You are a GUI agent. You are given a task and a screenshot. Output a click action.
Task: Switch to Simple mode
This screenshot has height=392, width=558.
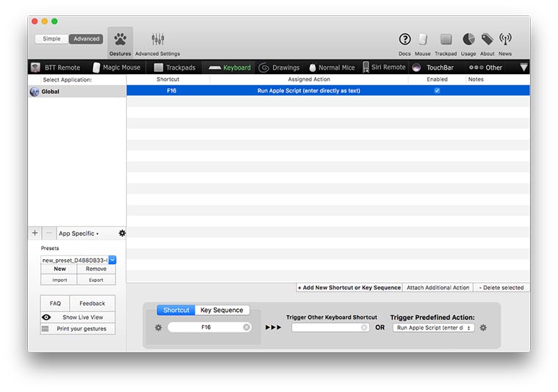pos(52,39)
